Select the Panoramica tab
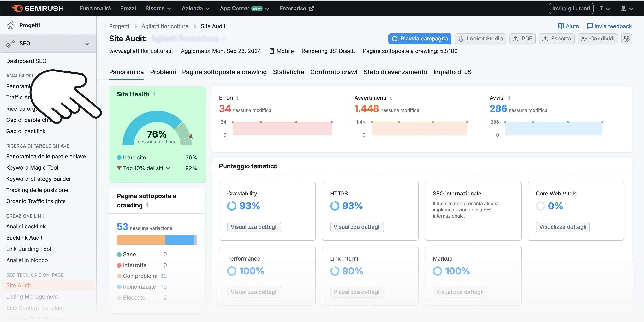 (x=126, y=72)
